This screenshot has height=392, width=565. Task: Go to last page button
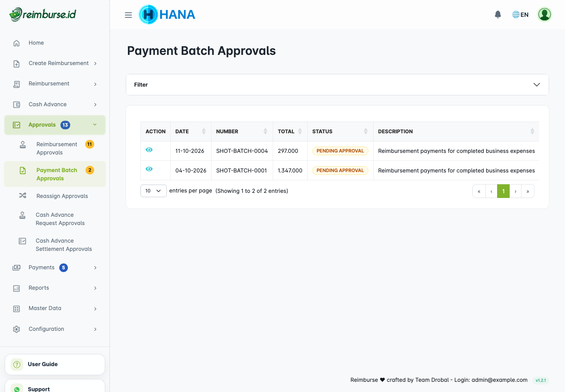point(528,191)
